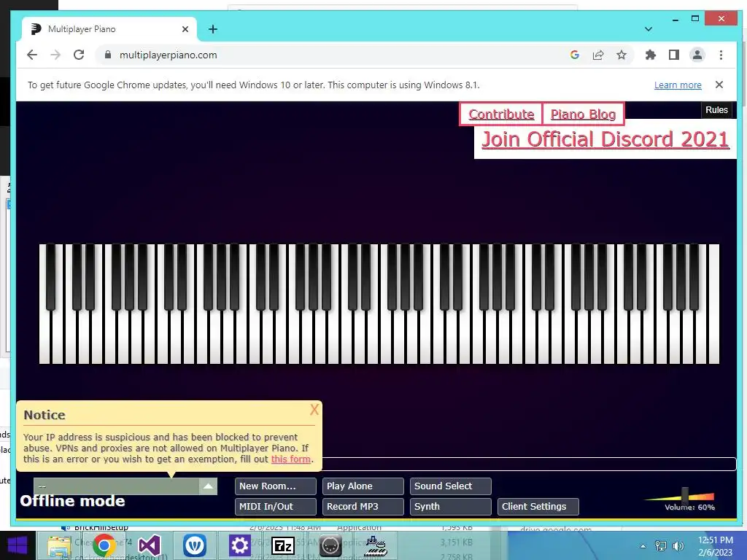The image size is (747, 560).
Task: Open the Piano Blog link
Action: pyautogui.click(x=583, y=114)
